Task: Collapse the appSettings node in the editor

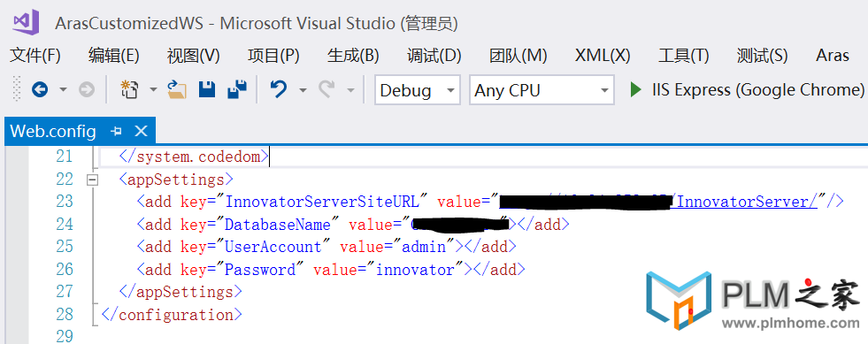Action: pos(92,180)
